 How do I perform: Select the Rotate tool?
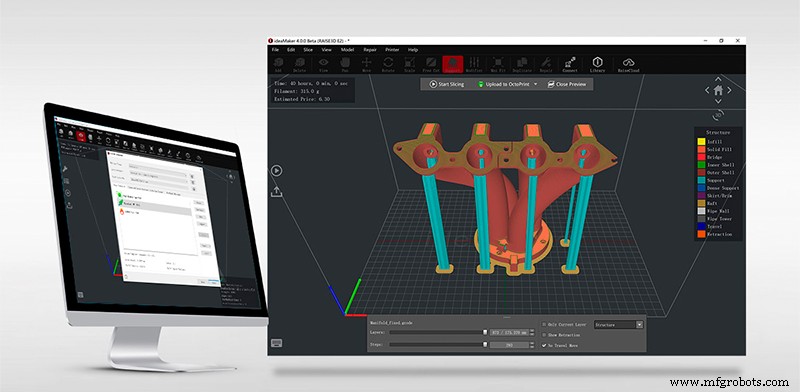[388, 64]
